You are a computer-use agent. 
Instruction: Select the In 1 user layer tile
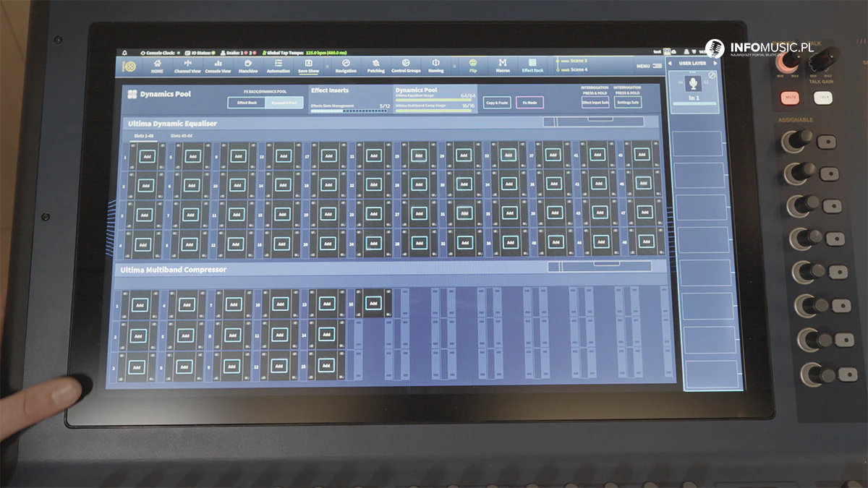pos(693,92)
